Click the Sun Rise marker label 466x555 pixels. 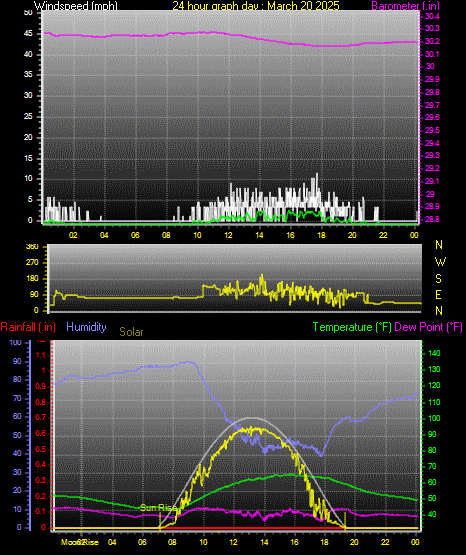158,508
